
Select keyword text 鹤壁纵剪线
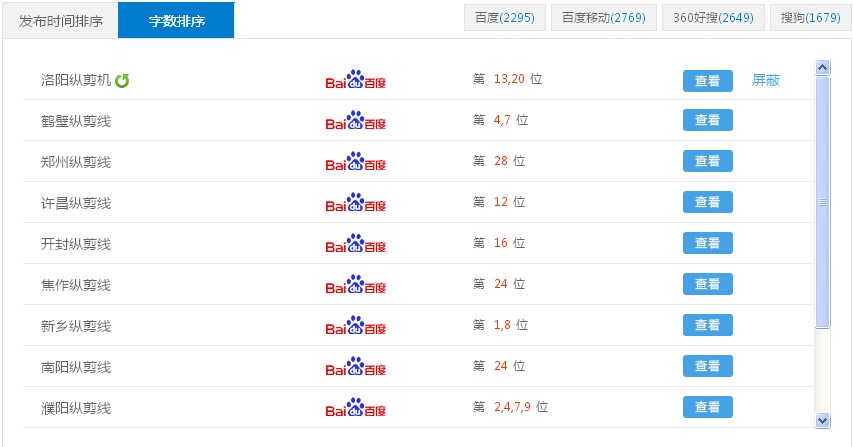click(76, 121)
